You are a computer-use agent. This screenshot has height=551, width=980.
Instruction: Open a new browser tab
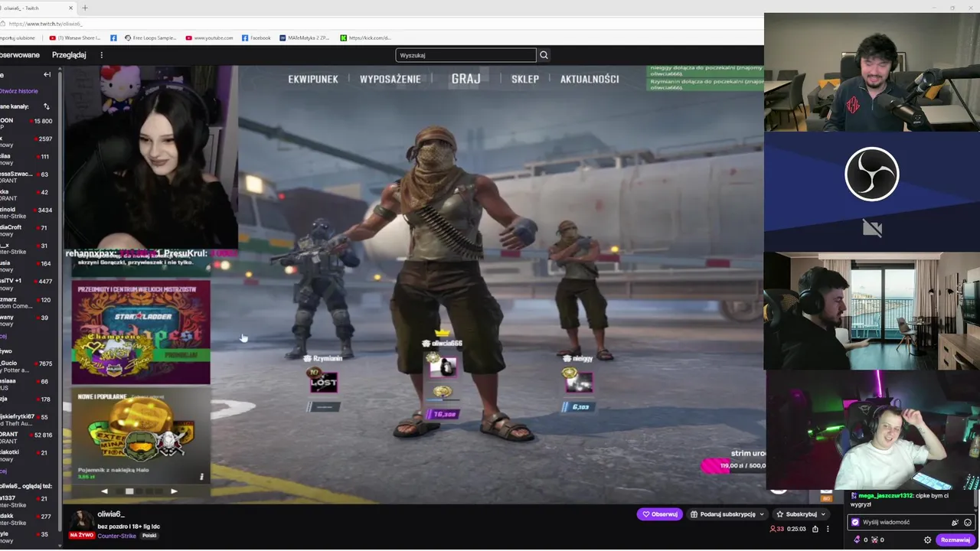[x=85, y=8]
